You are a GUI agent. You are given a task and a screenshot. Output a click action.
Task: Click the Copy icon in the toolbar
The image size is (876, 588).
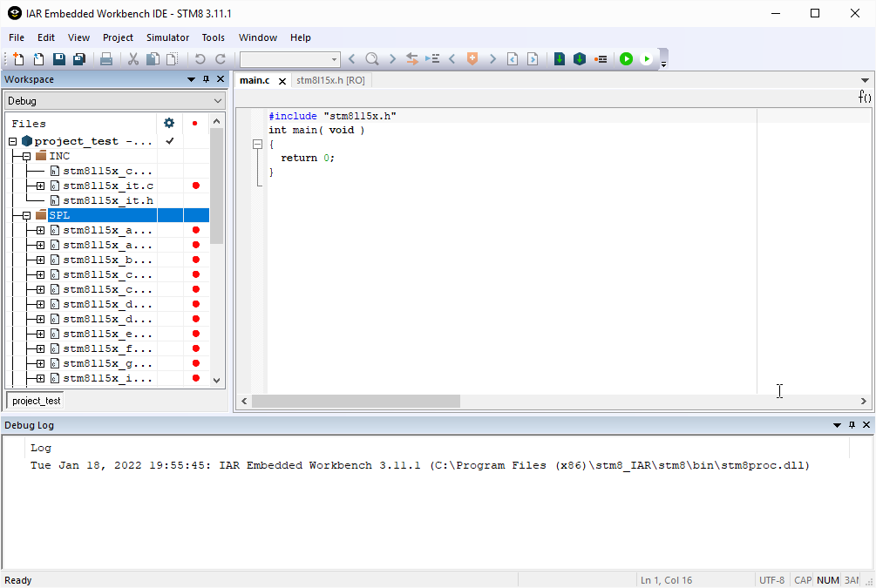coord(153,58)
